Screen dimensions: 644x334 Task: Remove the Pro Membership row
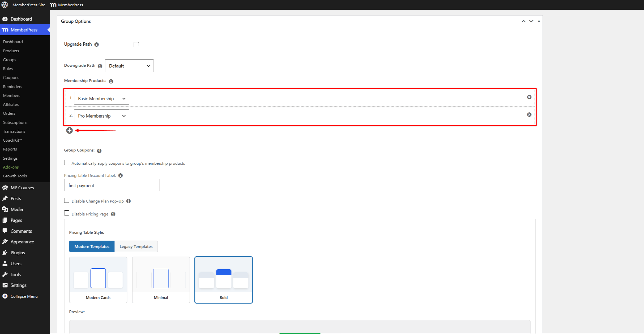(x=529, y=115)
